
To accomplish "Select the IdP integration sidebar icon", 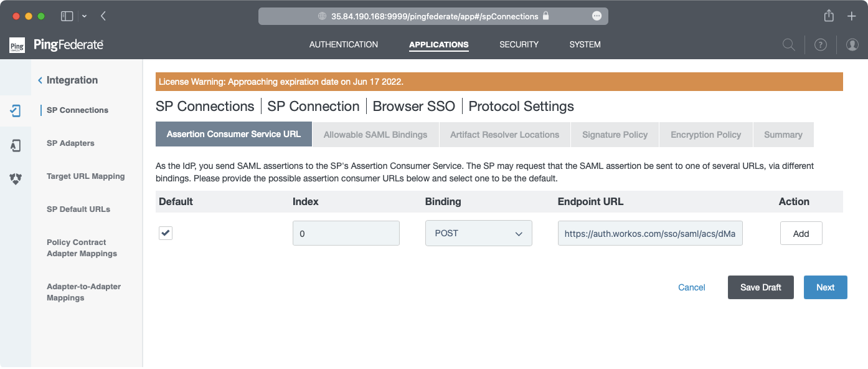I will (x=16, y=145).
